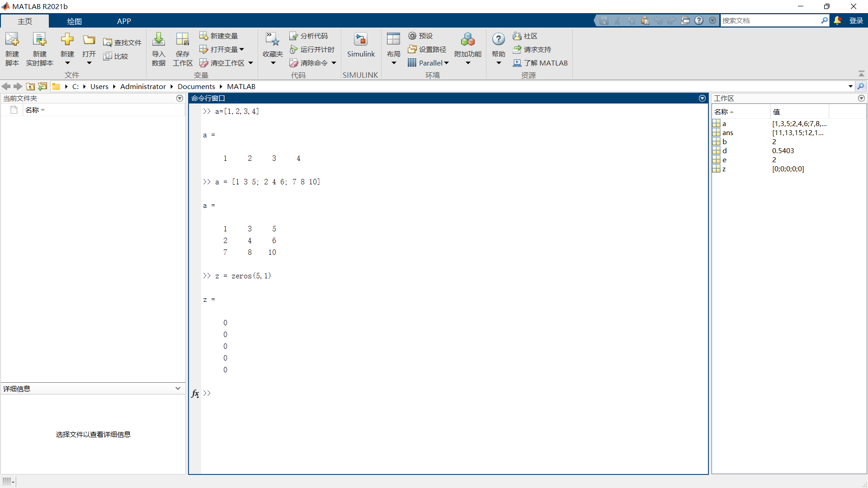Select variable b in the Workspace

click(789, 141)
